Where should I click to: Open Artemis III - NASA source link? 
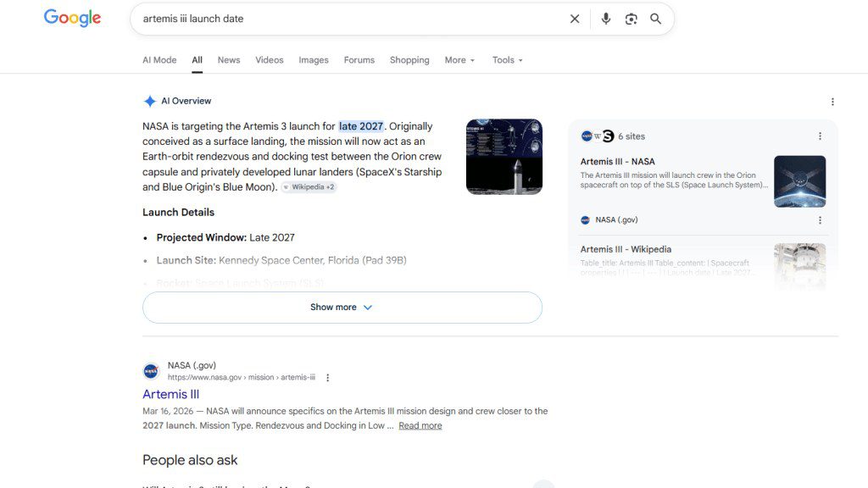pyautogui.click(x=617, y=162)
